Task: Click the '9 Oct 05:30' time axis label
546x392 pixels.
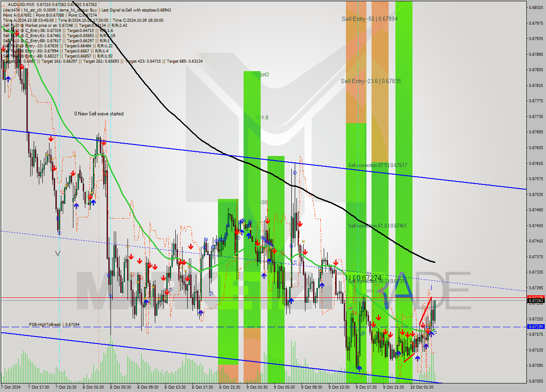Action: (284, 387)
